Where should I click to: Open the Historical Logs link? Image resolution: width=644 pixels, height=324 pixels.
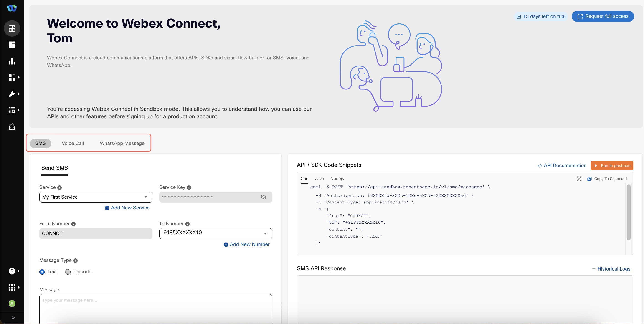[611, 269]
